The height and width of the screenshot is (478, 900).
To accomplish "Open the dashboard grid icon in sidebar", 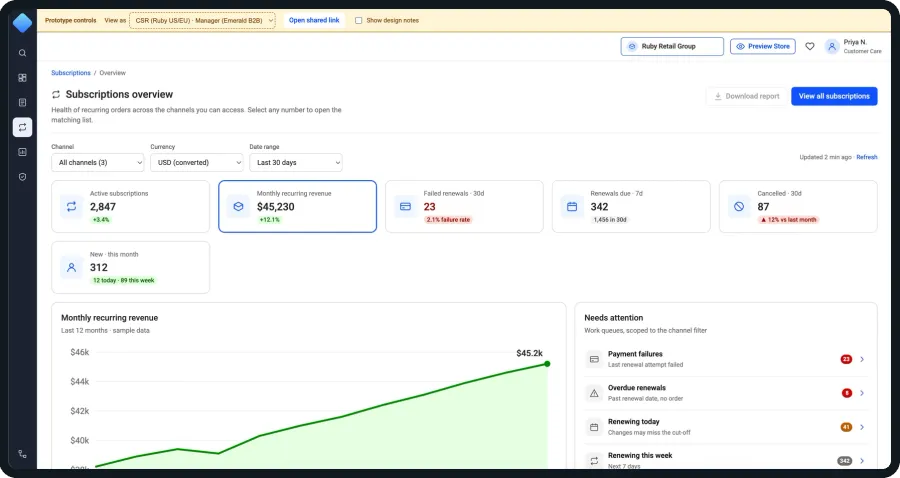I will pos(22,77).
